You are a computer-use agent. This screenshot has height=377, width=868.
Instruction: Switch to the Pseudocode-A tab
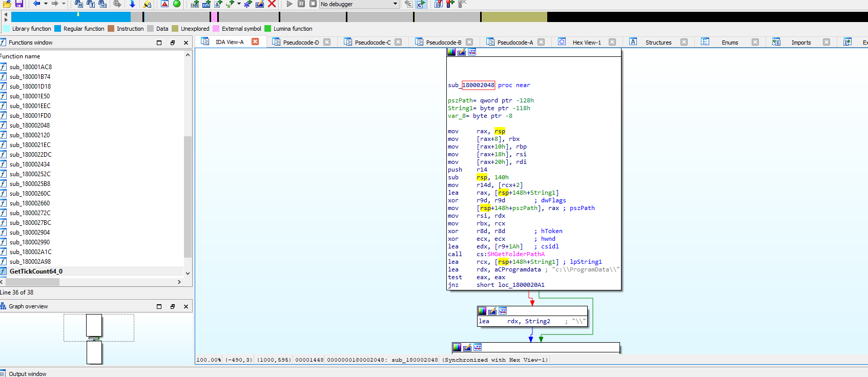coord(514,43)
